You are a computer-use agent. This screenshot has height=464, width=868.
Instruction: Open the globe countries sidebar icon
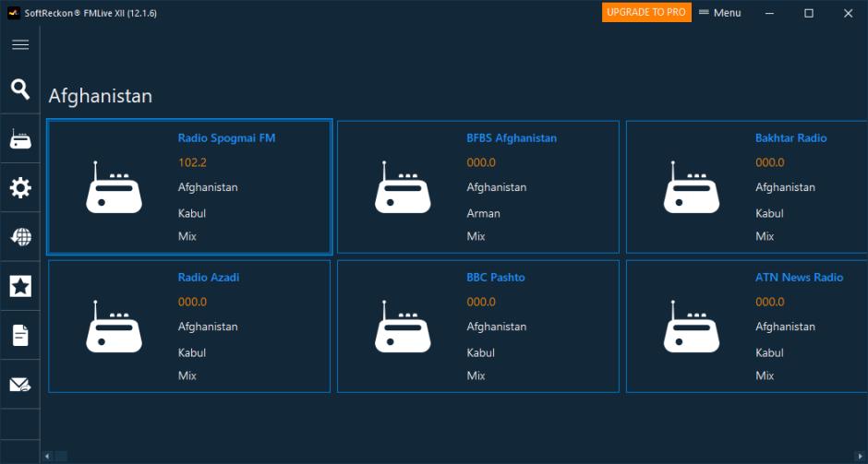pyautogui.click(x=20, y=237)
